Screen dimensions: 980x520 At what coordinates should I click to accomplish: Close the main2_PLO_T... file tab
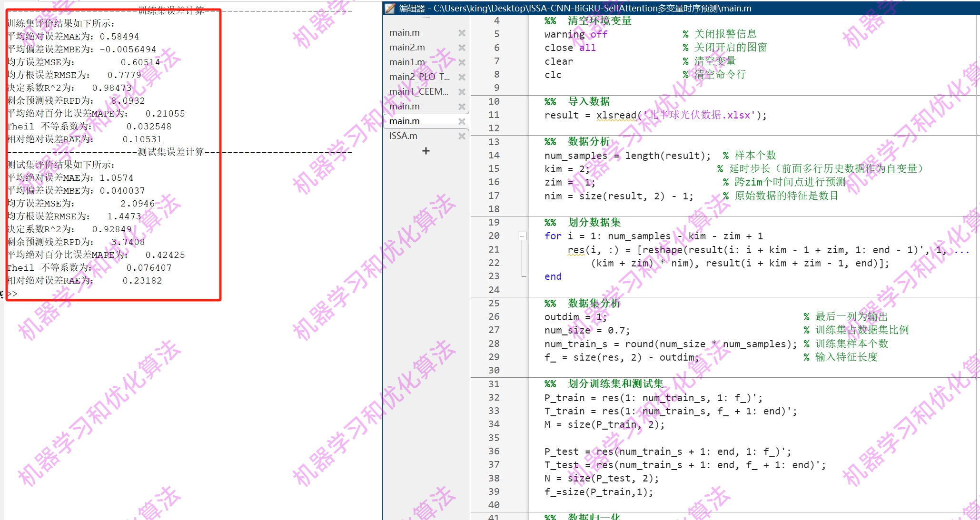pyautogui.click(x=461, y=77)
